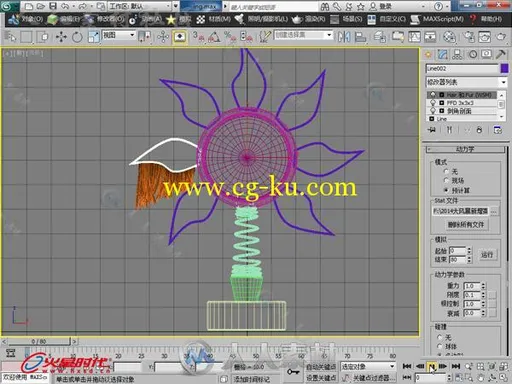Open the Help dropdown arrow in the title bar
512x384 pixels.
tap(448, 6)
